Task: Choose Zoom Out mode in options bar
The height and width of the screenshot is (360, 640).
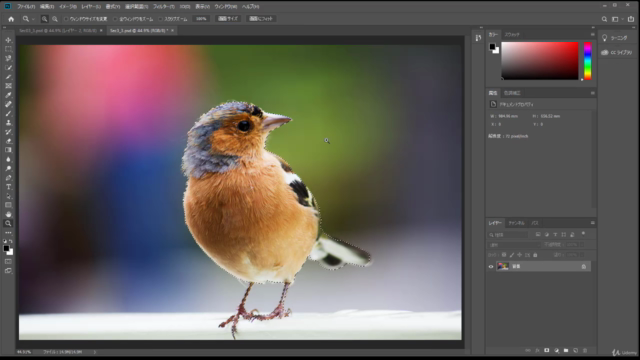Action: [55, 19]
